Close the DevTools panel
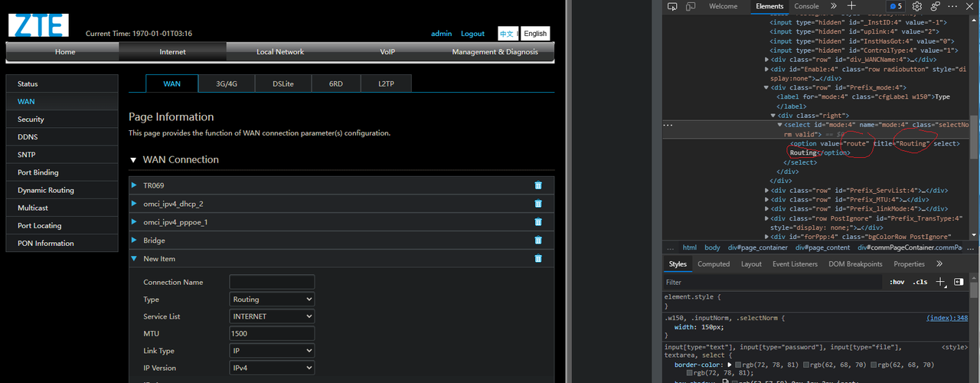 [x=969, y=6]
